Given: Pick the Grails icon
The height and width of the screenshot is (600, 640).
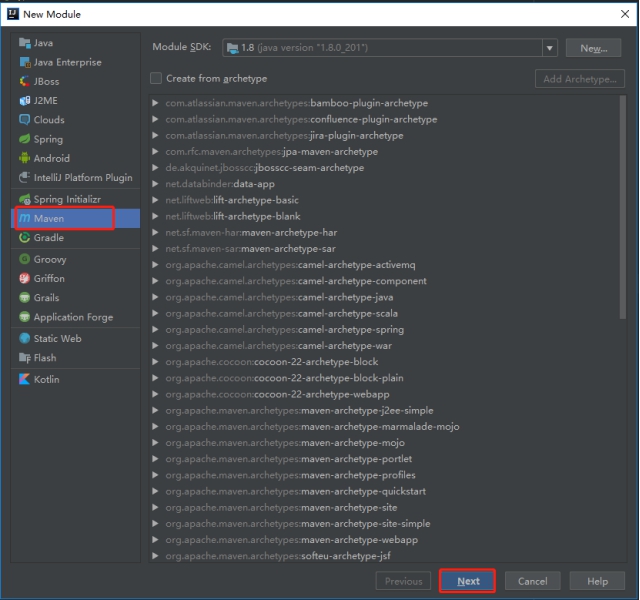Looking at the screenshot, I should [x=24, y=298].
